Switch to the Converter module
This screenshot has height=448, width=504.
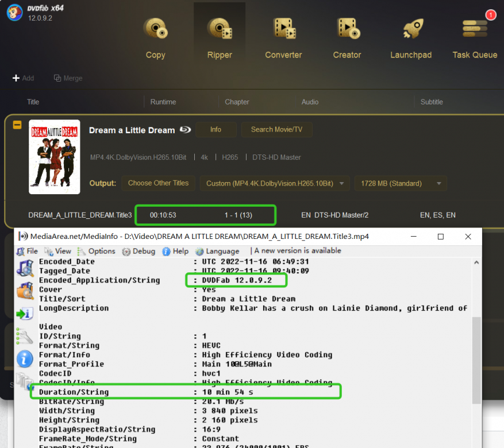(x=283, y=37)
